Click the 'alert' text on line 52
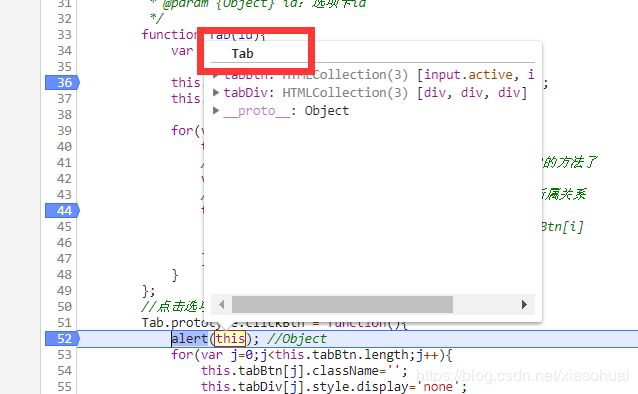This screenshot has height=394, width=638. 190,339
